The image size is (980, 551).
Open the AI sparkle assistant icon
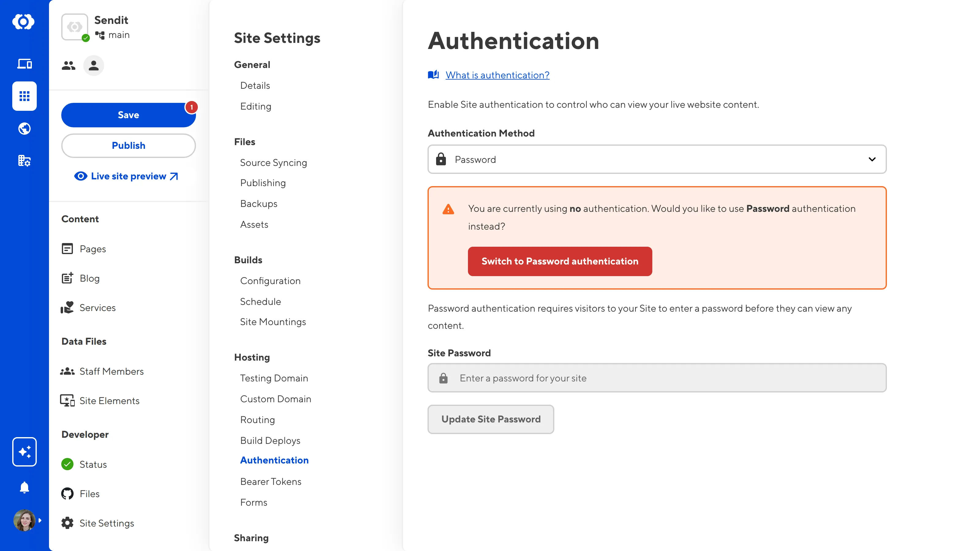click(24, 452)
